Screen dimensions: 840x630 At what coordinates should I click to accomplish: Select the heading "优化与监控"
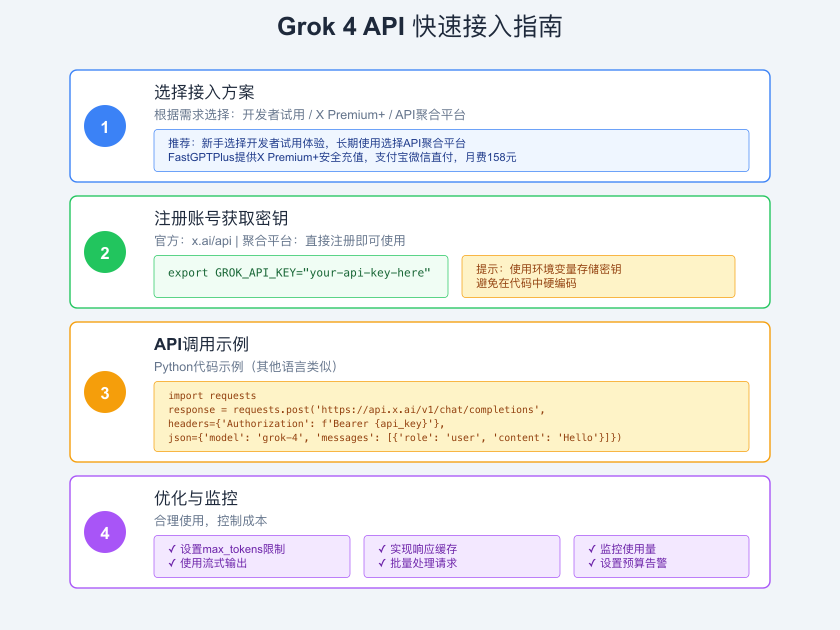point(196,498)
